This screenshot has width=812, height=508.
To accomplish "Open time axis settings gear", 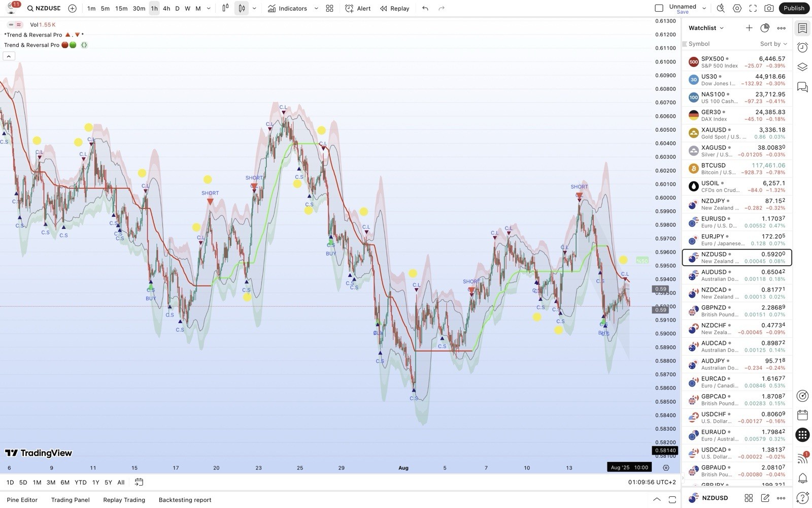I will [x=666, y=467].
